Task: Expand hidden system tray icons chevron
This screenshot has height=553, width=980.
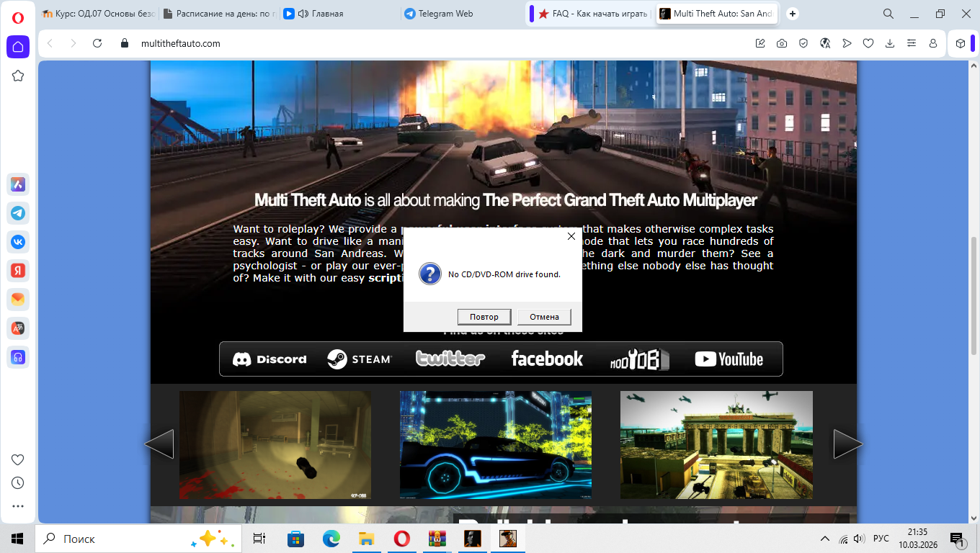Action: click(825, 539)
